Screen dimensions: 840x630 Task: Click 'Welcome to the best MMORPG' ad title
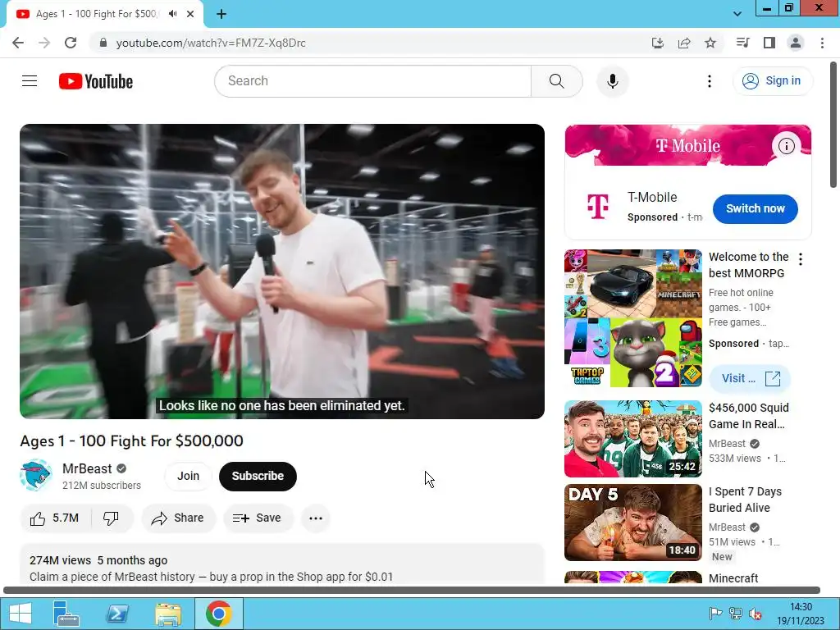(x=748, y=265)
